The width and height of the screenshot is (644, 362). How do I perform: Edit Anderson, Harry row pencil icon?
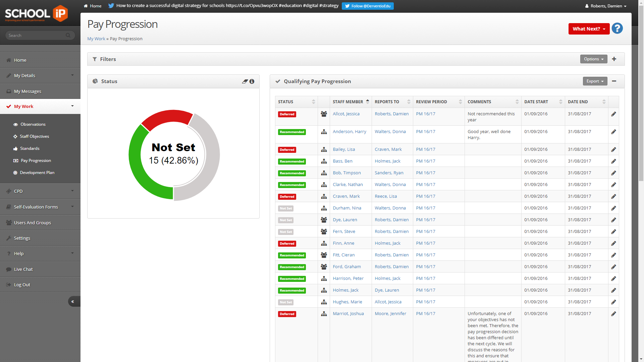click(613, 132)
